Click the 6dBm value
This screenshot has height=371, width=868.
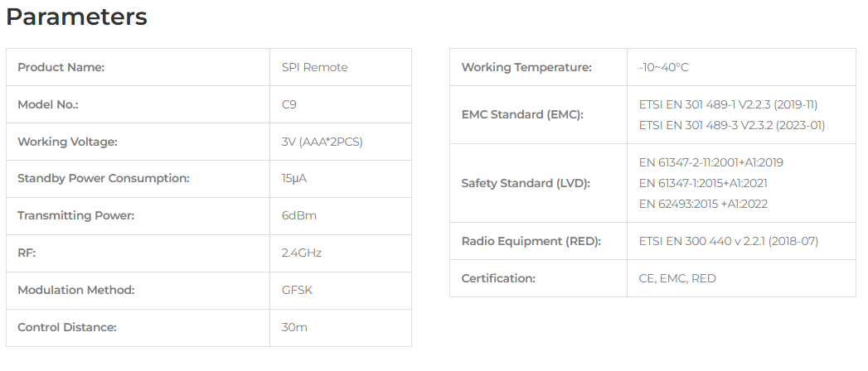click(x=299, y=215)
